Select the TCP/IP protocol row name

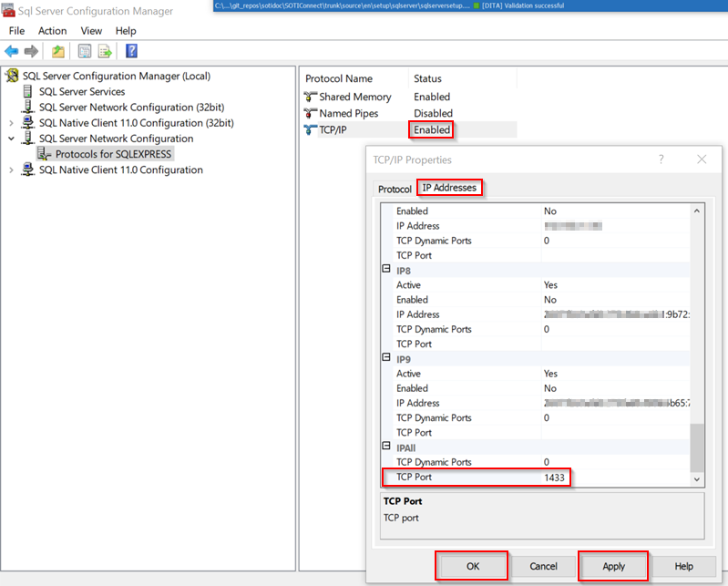[x=333, y=129]
